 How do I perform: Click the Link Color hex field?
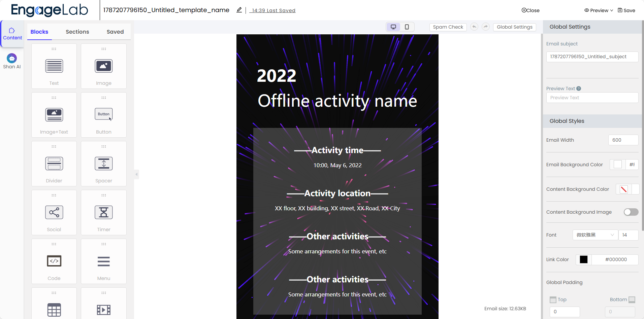coord(615,259)
